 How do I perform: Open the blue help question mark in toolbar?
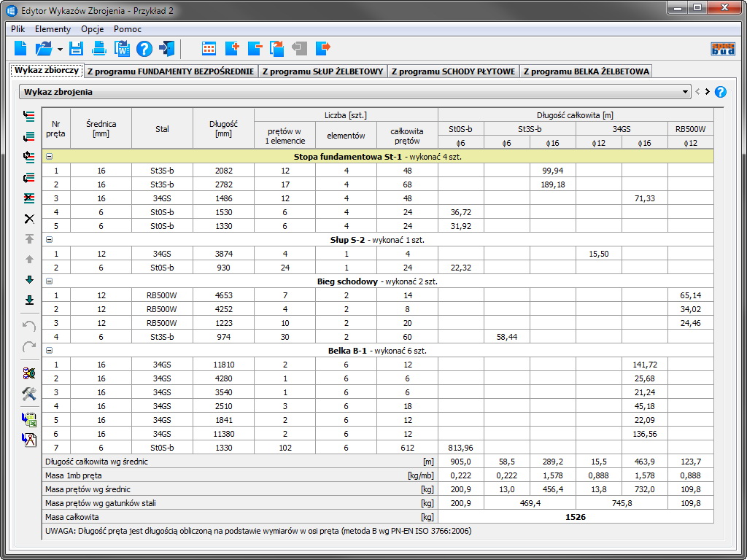tap(144, 49)
